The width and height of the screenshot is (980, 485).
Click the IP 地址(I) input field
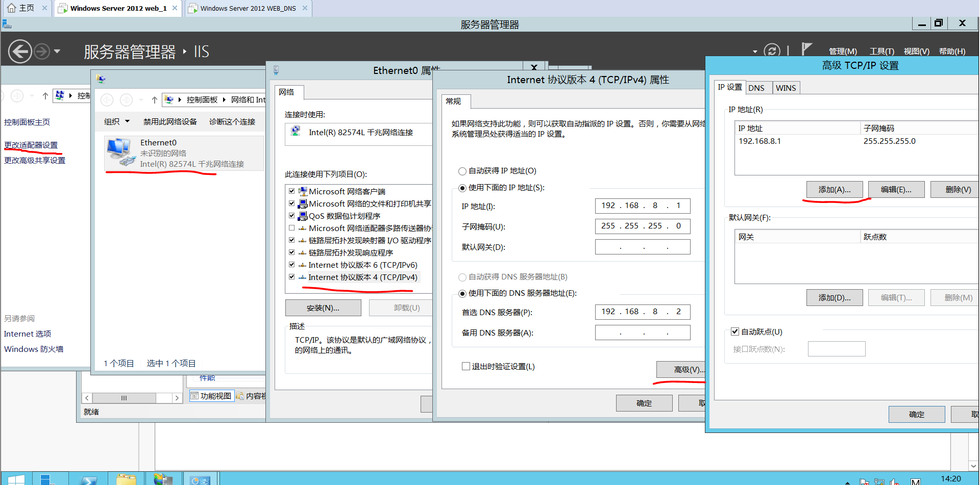643,206
